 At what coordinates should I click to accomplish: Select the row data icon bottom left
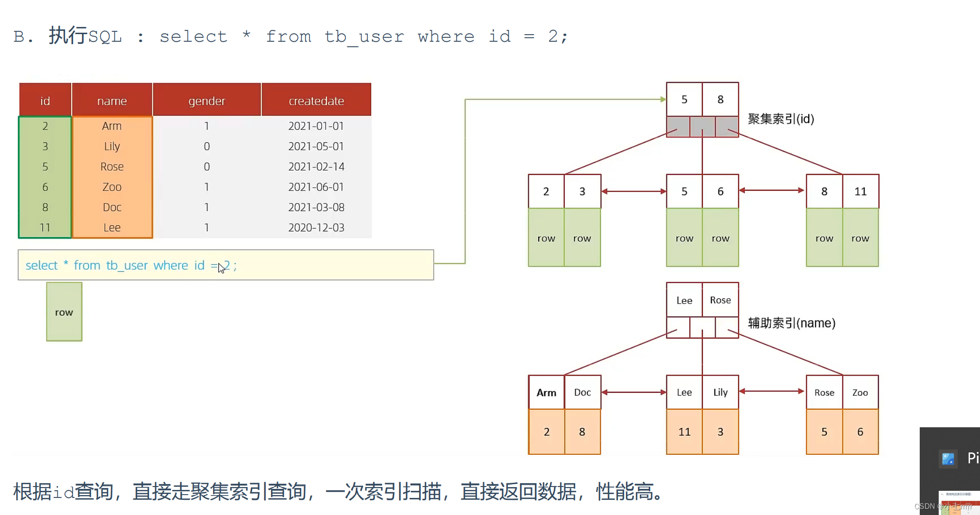click(64, 312)
